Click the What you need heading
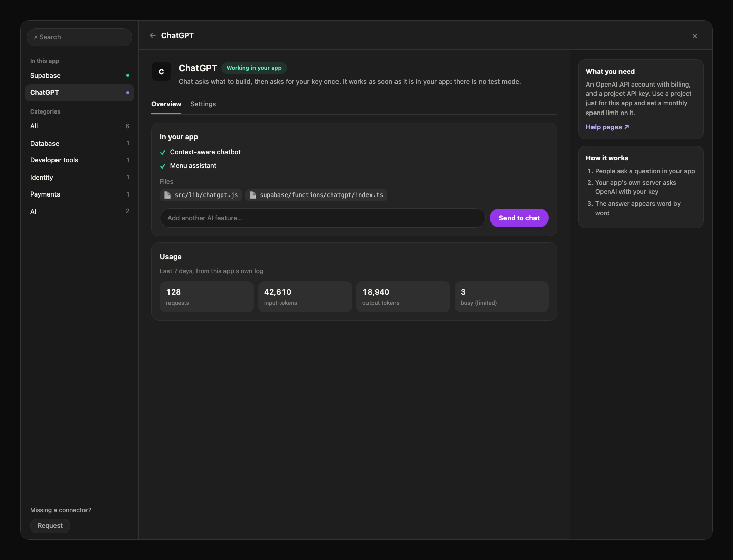The width and height of the screenshot is (733, 560). pyautogui.click(x=610, y=72)
